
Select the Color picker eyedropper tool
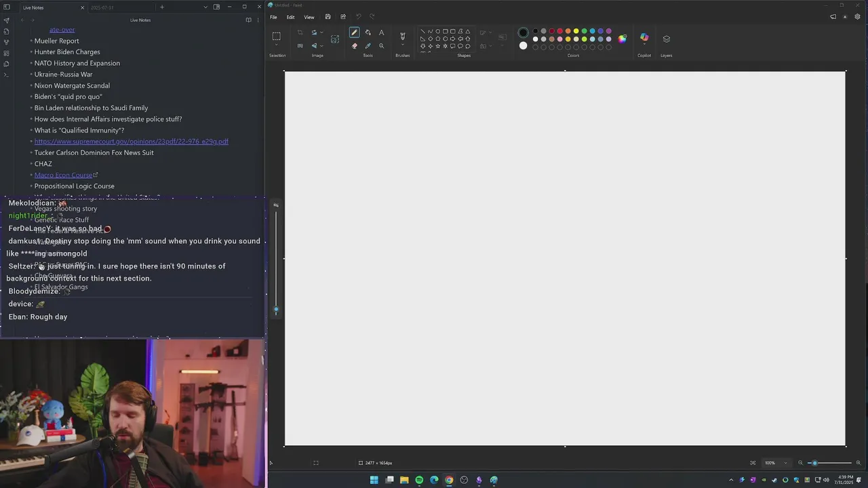(x=368, y=46)
